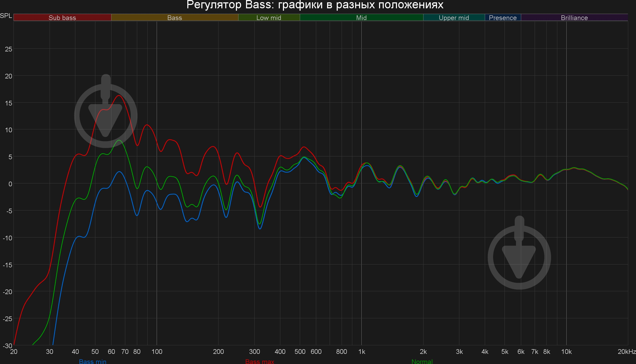Click the Upper mid band header

[x=454, y=18]
